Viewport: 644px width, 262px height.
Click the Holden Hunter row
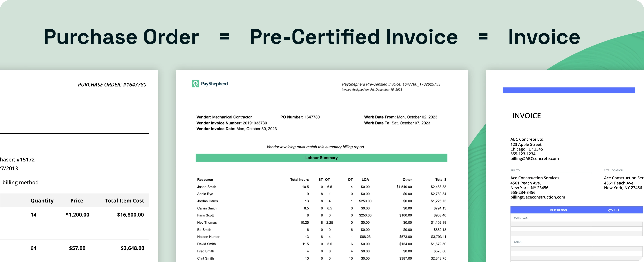pos(208,237)
